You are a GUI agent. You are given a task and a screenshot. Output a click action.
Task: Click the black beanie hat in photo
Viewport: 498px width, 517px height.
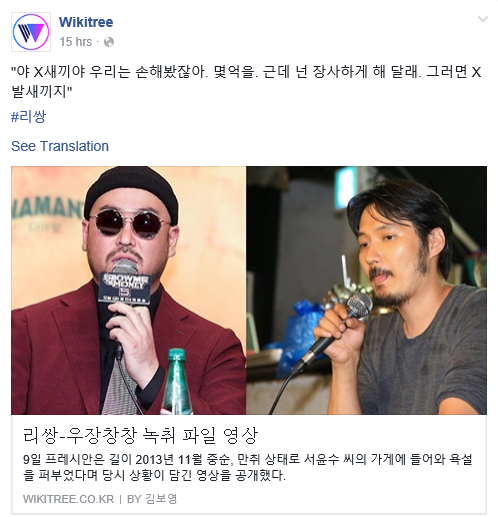131,192
